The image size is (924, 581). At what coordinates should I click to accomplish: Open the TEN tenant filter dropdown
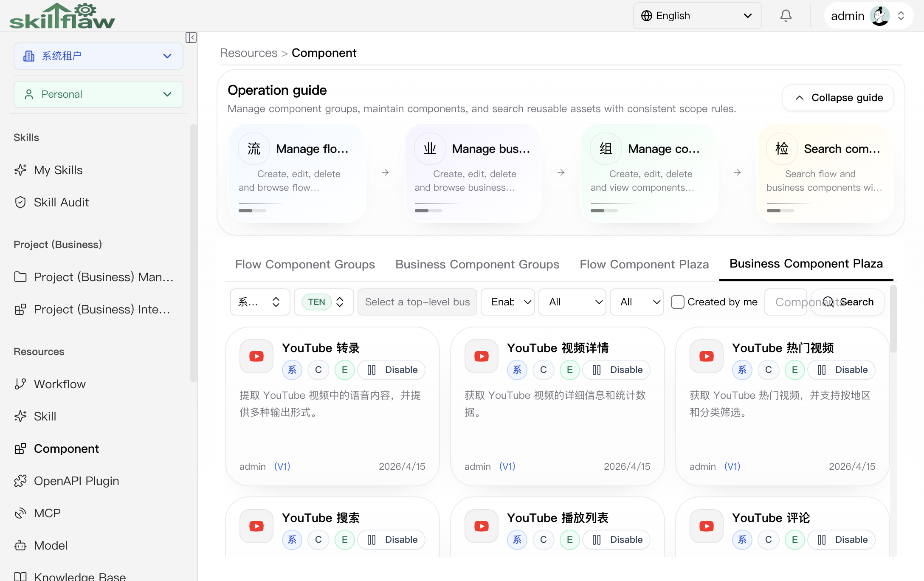click(x=324, y=302)
